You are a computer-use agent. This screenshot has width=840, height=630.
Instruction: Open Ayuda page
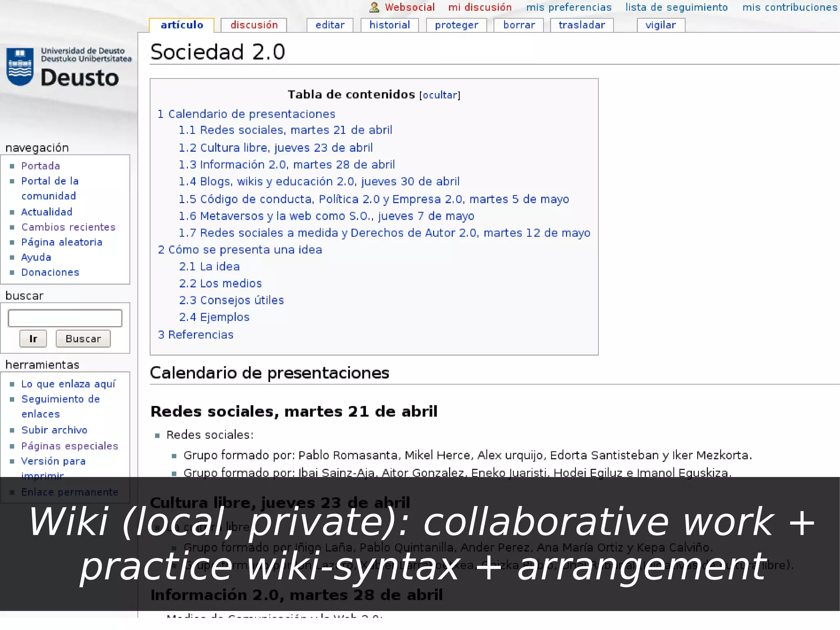click(x=36, y=258)
